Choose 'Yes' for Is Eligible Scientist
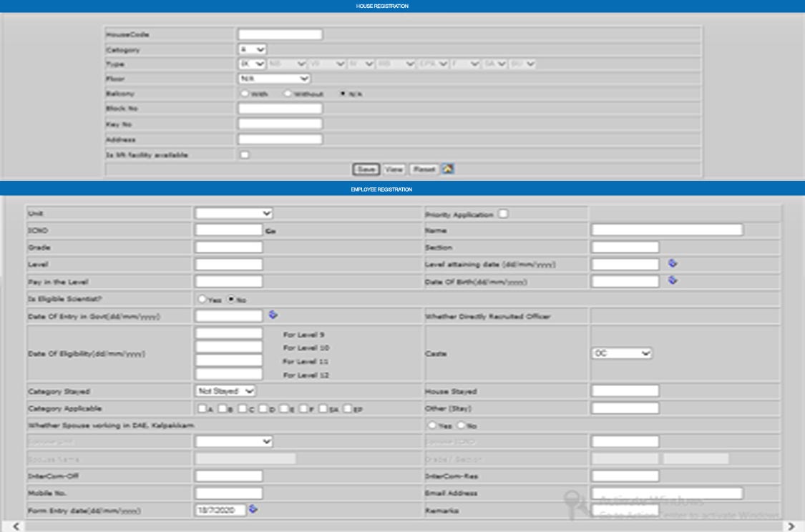This screenshot has width=805, height=532. (x=203, y=300)
